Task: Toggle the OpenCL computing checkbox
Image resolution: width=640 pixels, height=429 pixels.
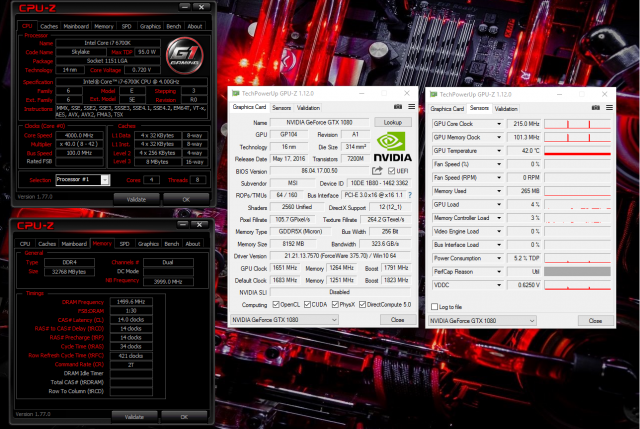Action: (x=281, y=304)
